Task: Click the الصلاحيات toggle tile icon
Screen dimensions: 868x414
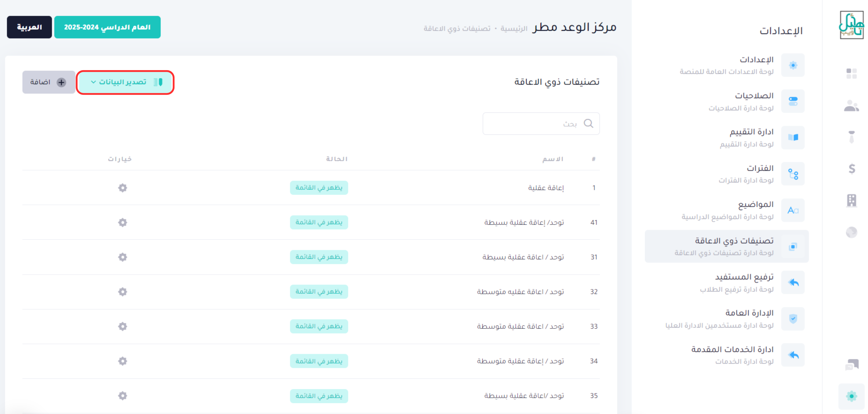Action: pyautogui.click(x=793, y=101)
